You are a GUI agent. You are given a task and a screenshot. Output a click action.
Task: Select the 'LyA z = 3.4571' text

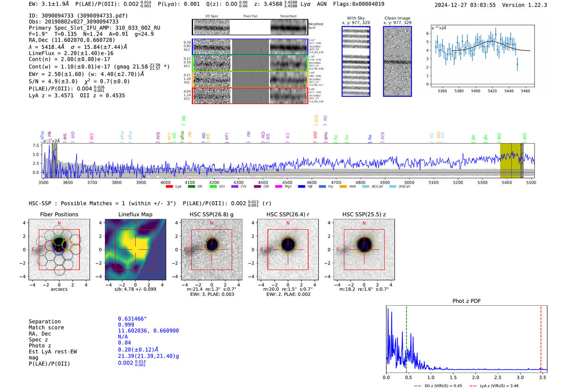coord(51,95)
